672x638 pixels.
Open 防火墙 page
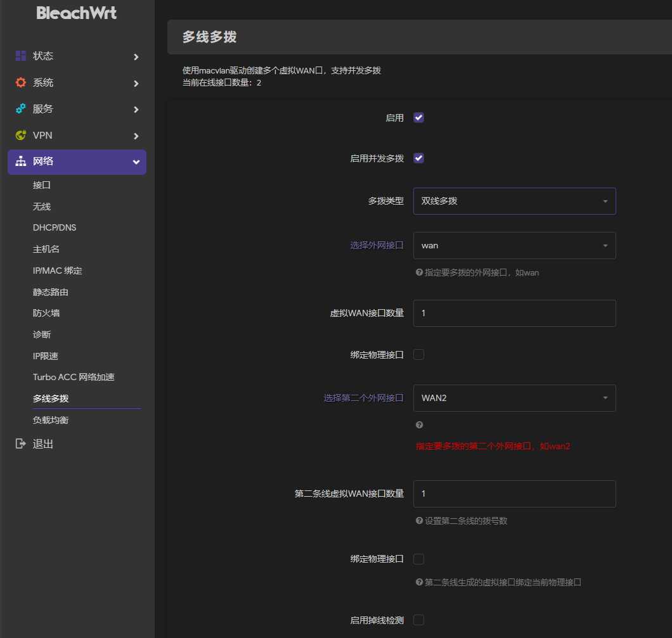click(x=46, y=314)
